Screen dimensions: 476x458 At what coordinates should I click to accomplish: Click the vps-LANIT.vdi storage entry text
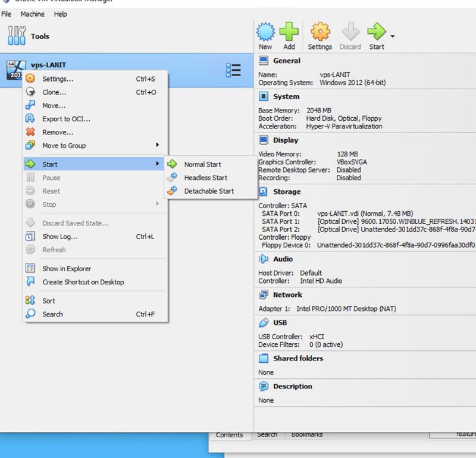(x=365, y=214)
